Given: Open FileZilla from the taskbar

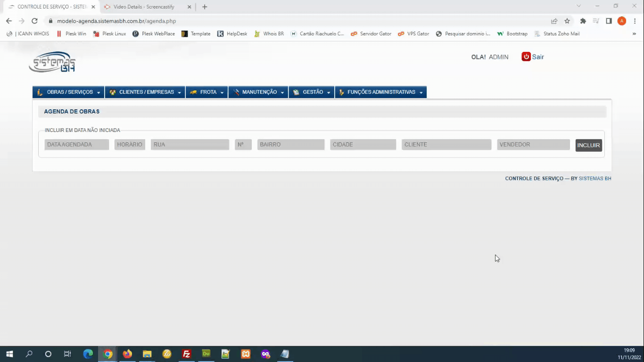Looking at the screenshot, I should pyautogui.click(x=187, y=354).
